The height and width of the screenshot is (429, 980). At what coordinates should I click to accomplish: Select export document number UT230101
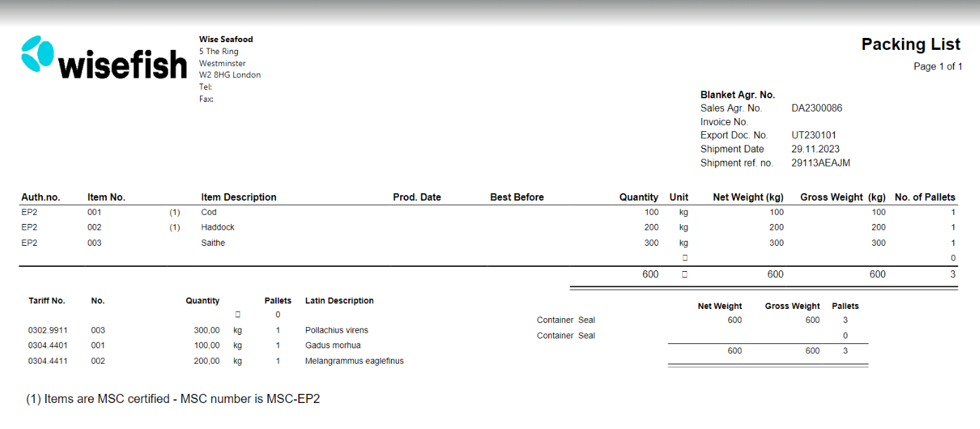pos(814,136)
